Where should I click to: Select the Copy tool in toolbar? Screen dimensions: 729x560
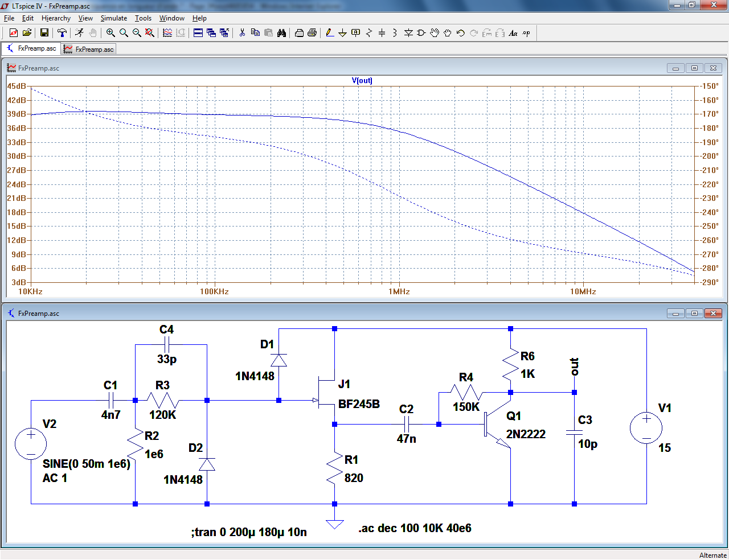pos(255,33)
